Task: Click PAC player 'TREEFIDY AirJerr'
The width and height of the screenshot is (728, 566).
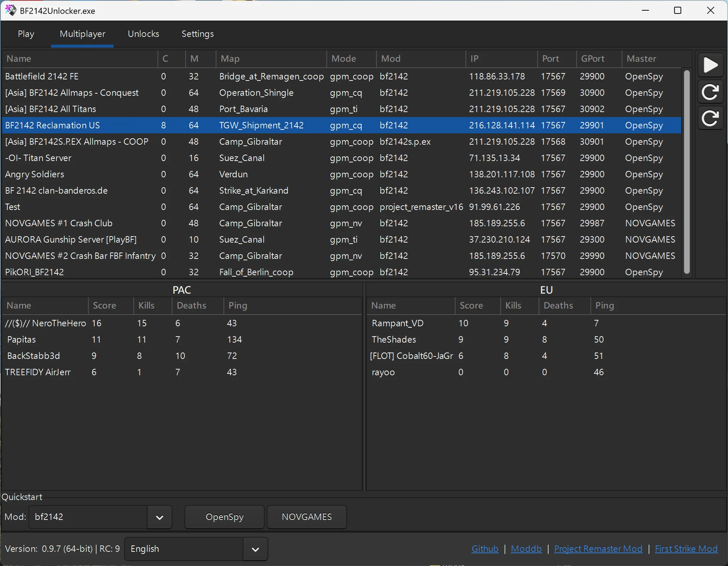Action: coord(182,372)
